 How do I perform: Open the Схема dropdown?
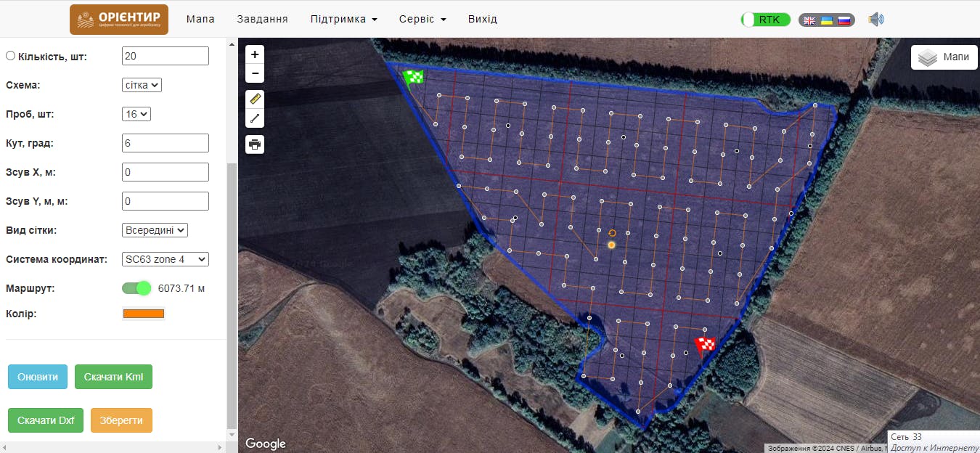point(142,85)
